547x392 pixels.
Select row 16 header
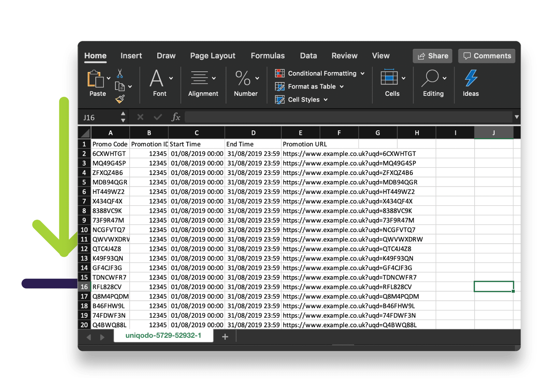coord(84,287)
